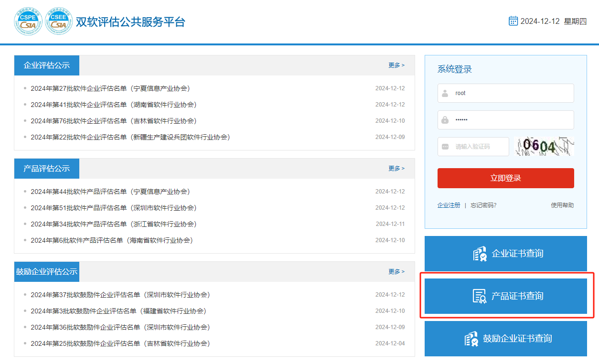Expand more under 产品评估公示
The height and width of the screenshot is (364, 599).
(396, 169)
